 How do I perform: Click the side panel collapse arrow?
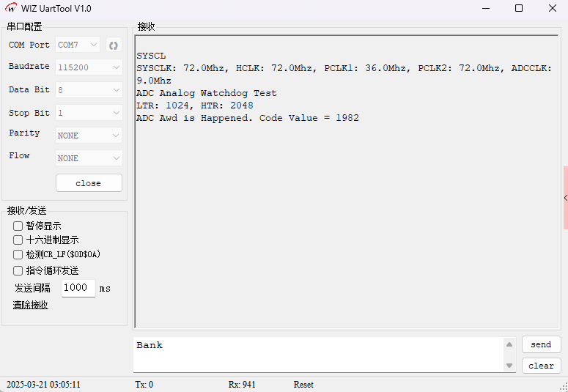coord(565,198)
